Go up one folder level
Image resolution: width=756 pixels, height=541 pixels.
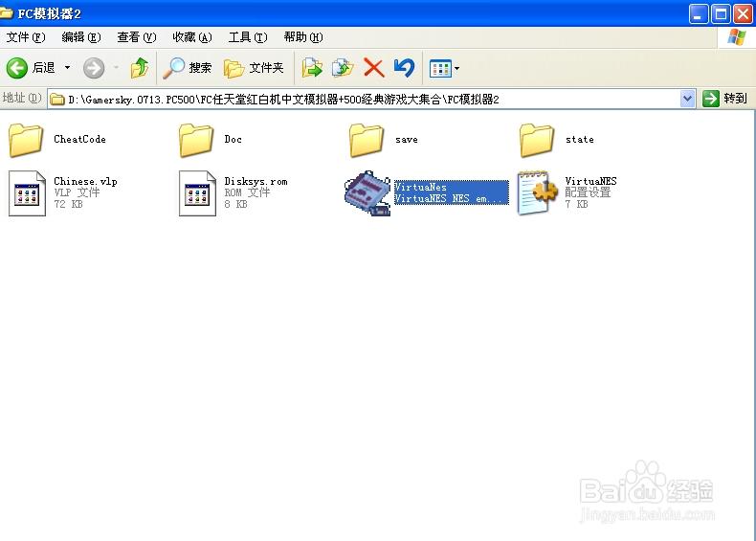140,68
